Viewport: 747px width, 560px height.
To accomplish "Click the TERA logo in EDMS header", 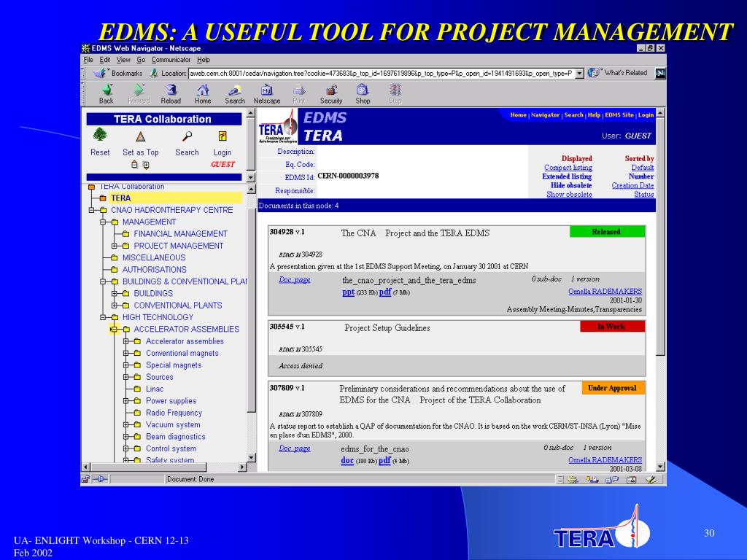I will [x=278, y=127].
